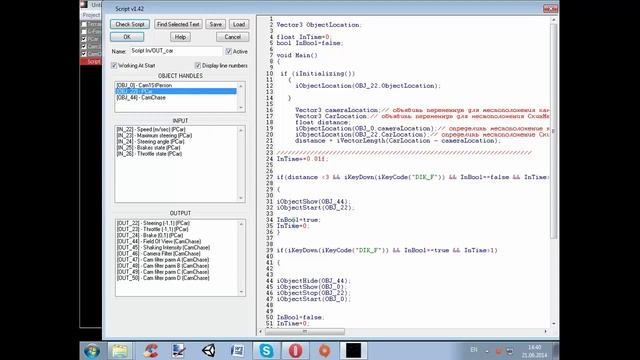
Task: Switch to the black-square taskbar application
Action: pos(353,351)
